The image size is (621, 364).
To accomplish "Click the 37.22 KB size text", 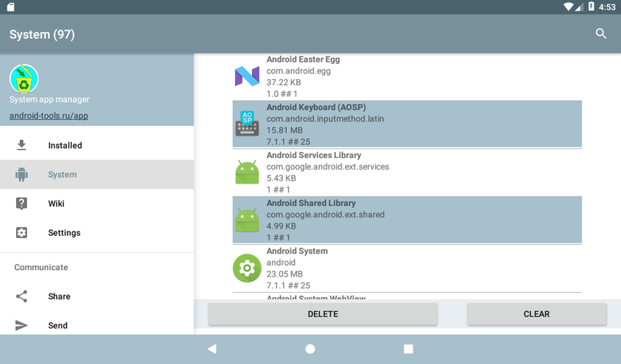I will (284, 82).
